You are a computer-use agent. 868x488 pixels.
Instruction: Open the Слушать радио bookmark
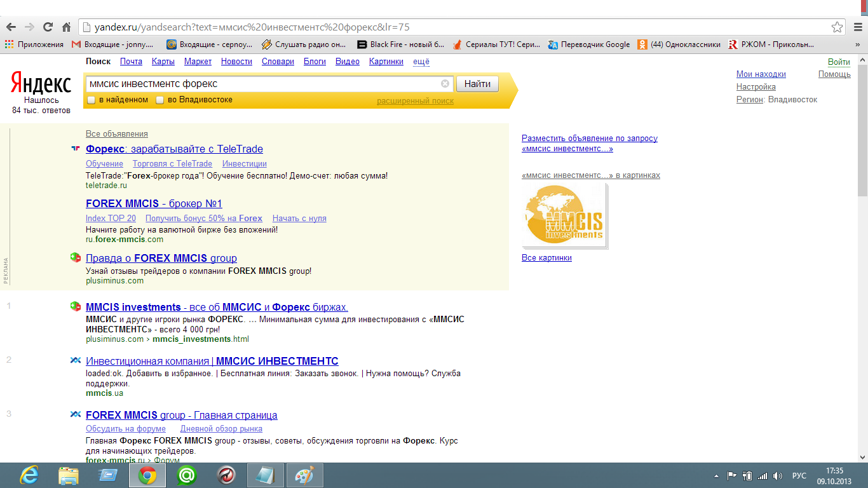[304, 44]
